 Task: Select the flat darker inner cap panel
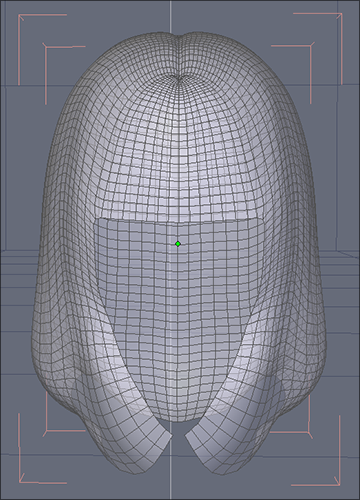point(178,300)
